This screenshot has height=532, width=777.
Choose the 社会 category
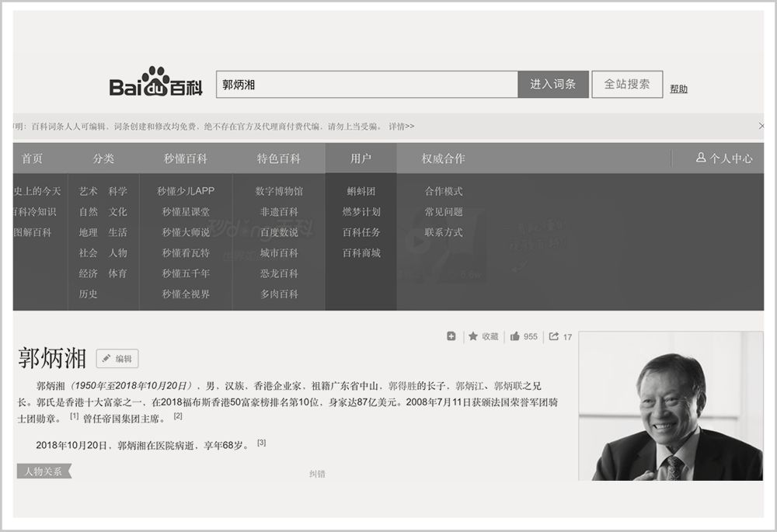point(89,252)
